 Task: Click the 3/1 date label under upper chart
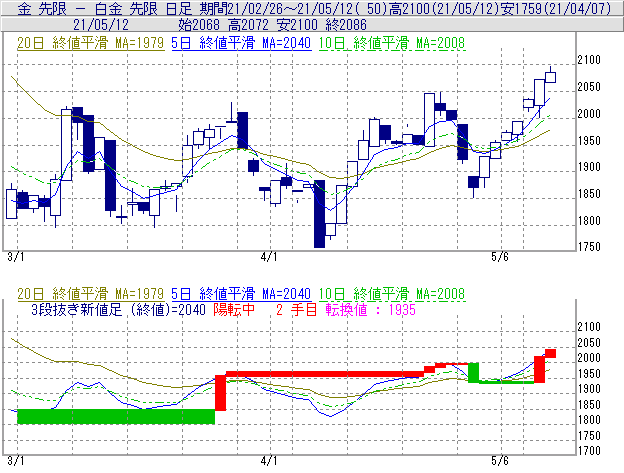pos(16,257)
